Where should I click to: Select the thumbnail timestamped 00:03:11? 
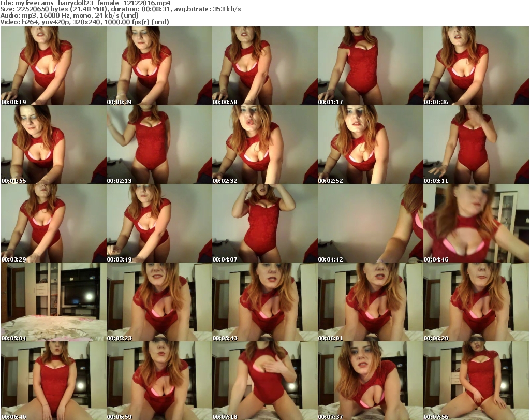point(476,144)
